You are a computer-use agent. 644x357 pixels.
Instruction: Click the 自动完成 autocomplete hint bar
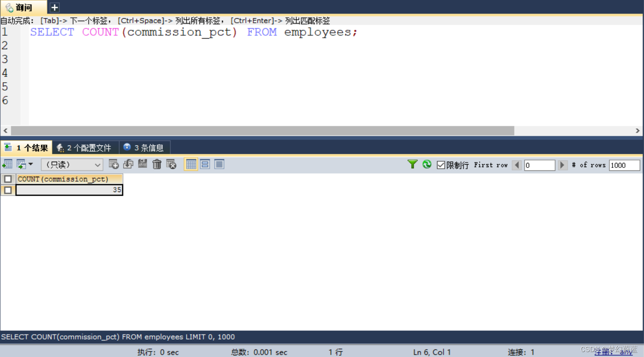point(165,20)
